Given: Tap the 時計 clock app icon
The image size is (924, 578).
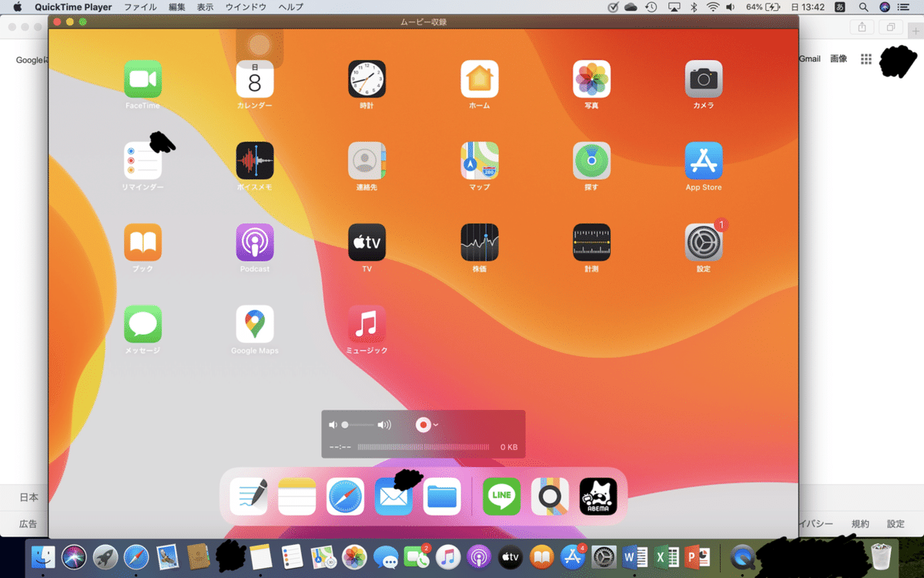Looking at the screenshot, I should point(367,79).
